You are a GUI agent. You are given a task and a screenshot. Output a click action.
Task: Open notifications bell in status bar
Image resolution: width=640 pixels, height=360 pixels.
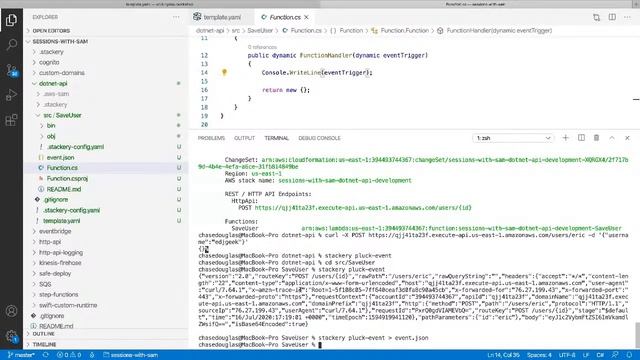coord(629,355)
